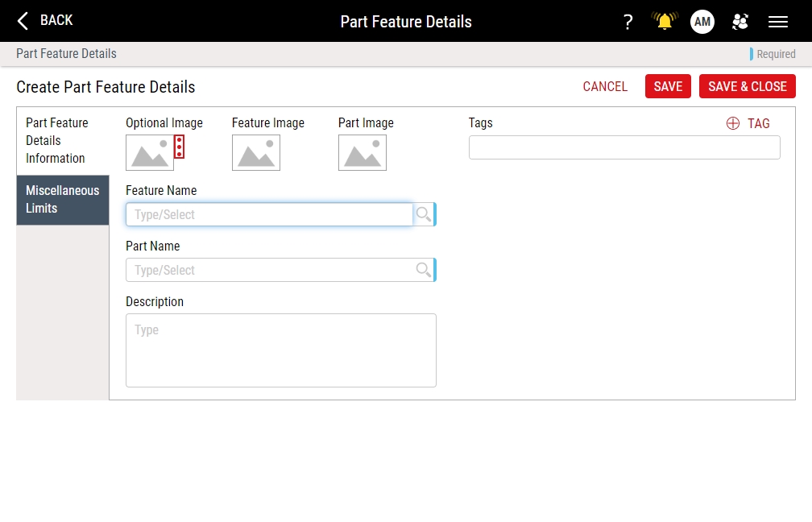Viewport: 812px width, 522px height.
Task: Focus the Part Name Type/Select field
Action: [x=269, y=270]
